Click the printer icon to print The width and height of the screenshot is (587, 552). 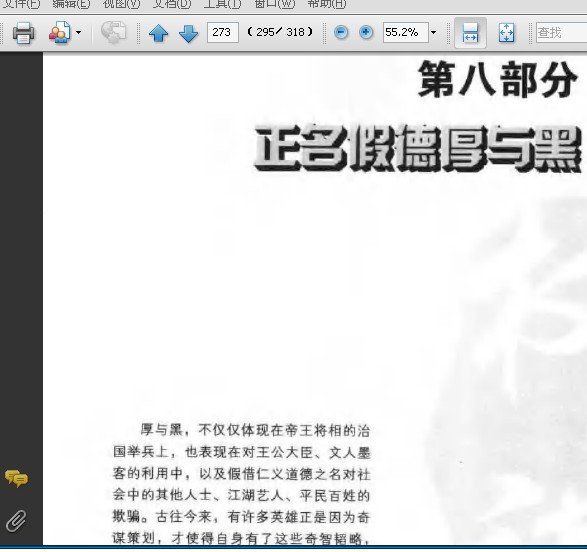pos(24,33)
